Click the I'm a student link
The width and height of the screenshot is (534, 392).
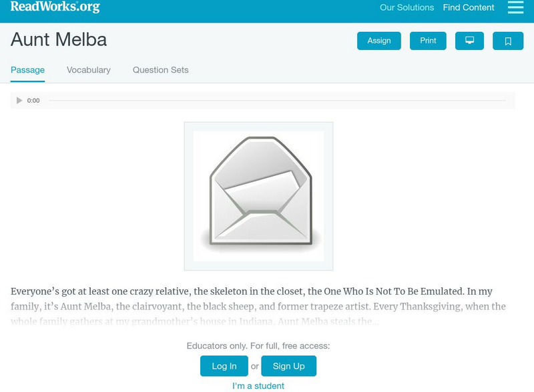pos(258,385)
